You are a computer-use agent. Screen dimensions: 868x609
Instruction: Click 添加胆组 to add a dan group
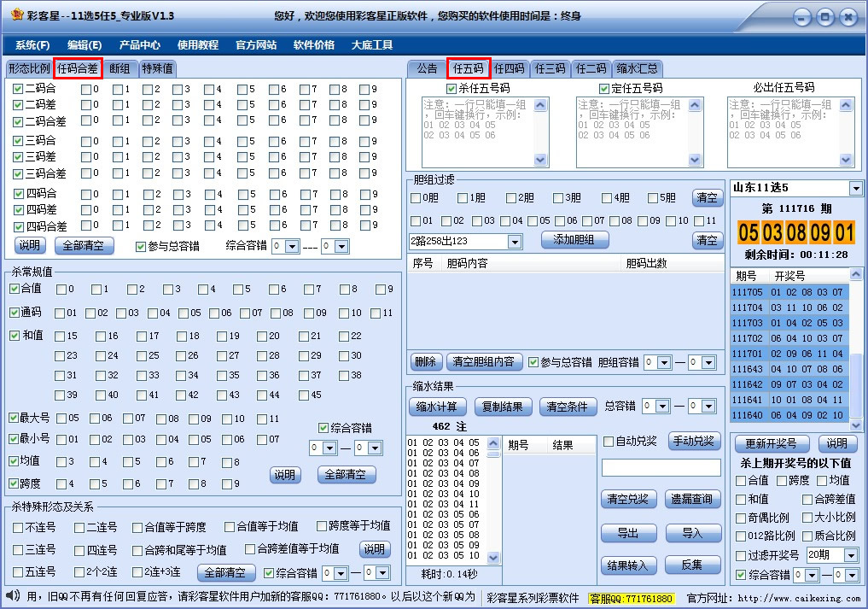(x=576, y=240)
